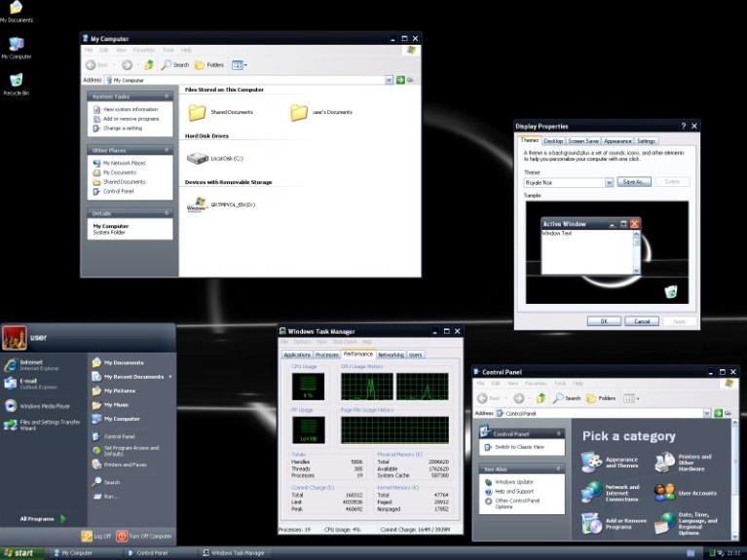Open Printers and Other Hardware category
Image resolution: width=747 pixels, height=560 pixels.
click(x=684, y=463)
